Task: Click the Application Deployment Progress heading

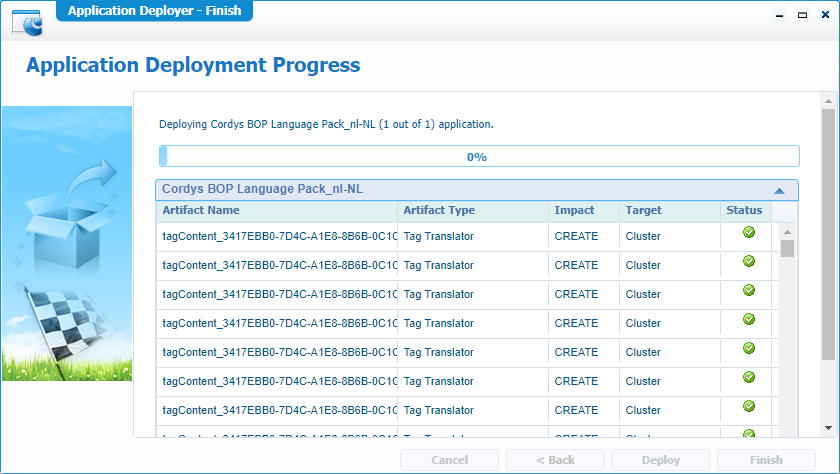Action: point(193,65)
